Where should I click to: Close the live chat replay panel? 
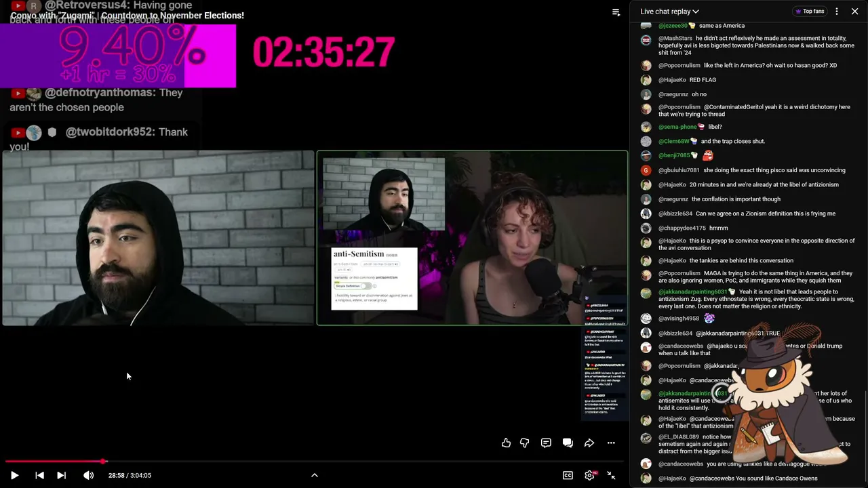[854, 12]
